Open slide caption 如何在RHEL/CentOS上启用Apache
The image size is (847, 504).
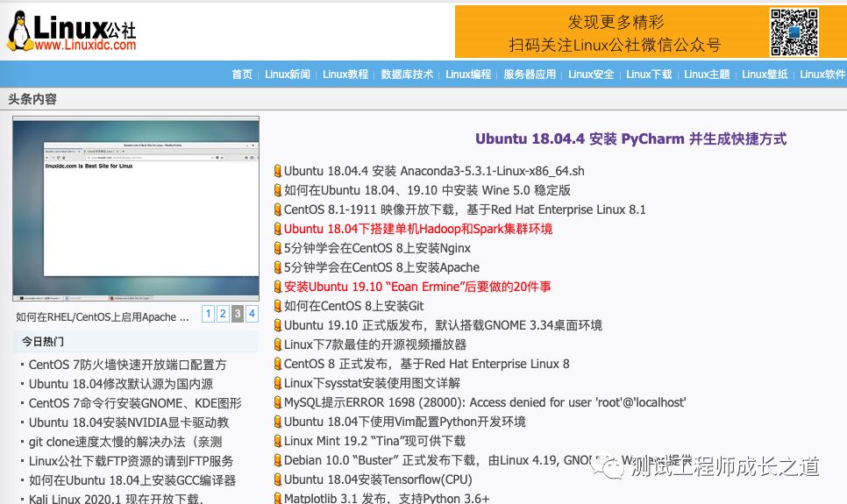click(x=103, y=317)
